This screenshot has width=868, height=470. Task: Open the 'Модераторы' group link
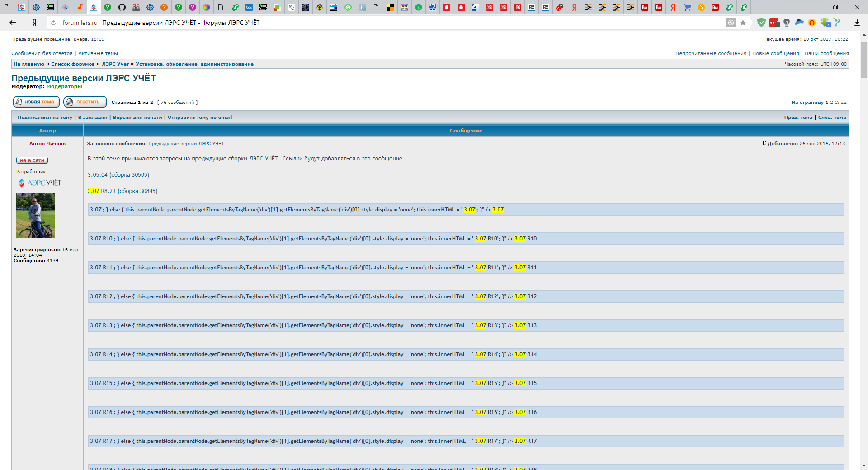click(64, 86)
